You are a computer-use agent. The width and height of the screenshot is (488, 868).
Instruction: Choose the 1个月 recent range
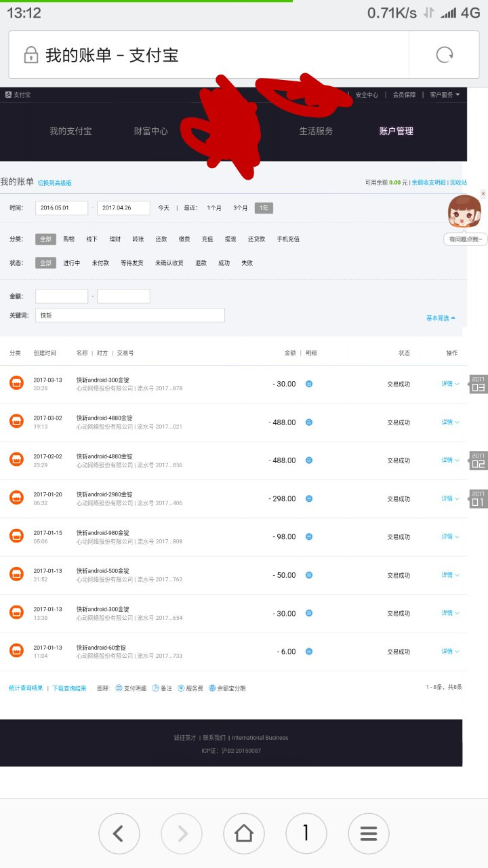(214, 208)
